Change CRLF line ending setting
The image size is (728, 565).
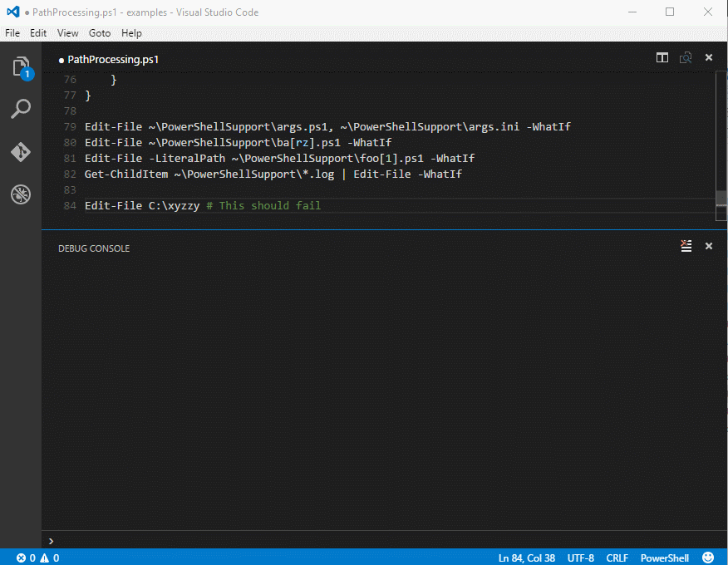coord(617,558)
